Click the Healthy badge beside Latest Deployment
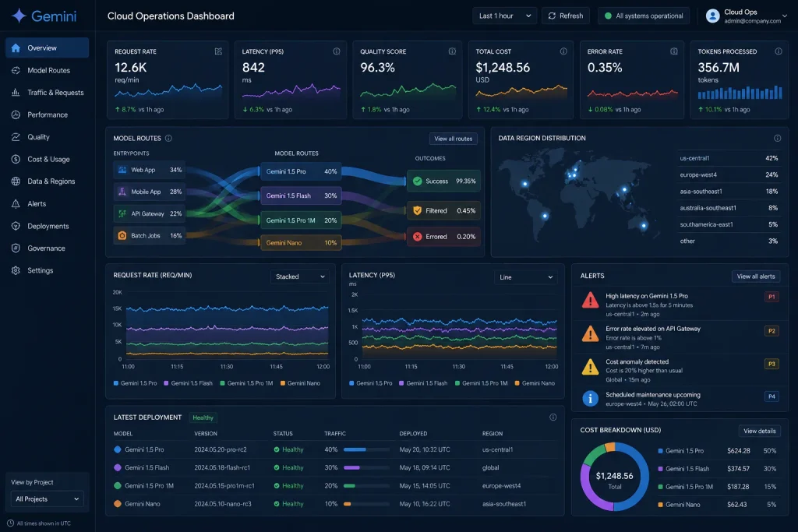 [x=203, y=417]
